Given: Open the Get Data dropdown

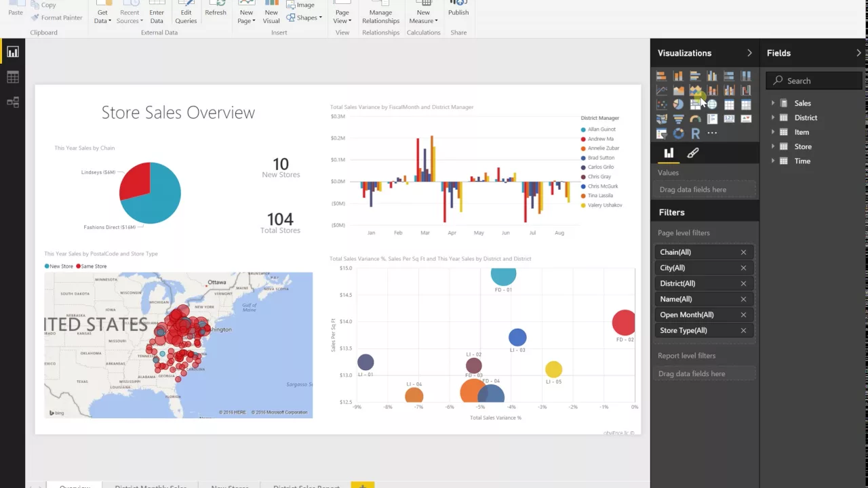Looking at the screenshot, I should point(102,14).
